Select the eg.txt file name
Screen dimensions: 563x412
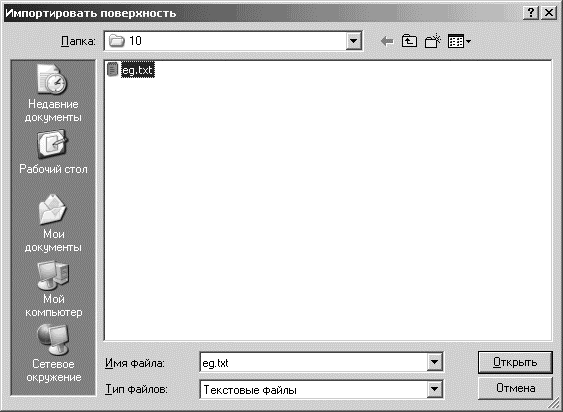(x=138, y=70)
